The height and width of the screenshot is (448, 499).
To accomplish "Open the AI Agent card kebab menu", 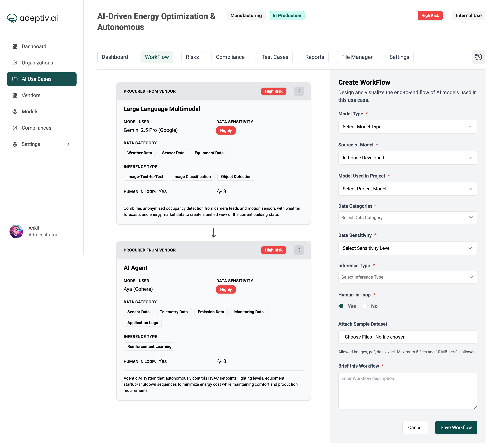I will 299,250.
